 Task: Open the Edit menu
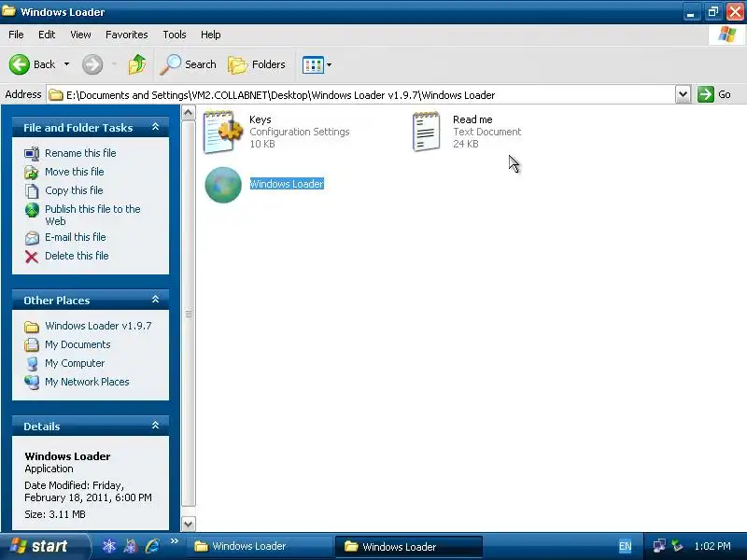point(47,35)
